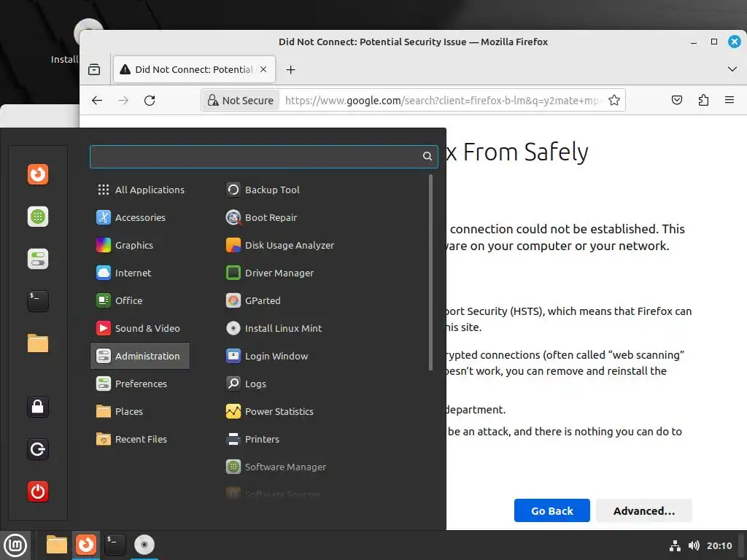Click the search magnifier icon in the menu
This screenshot has width=747, height=560.
(x=427, y=156)
